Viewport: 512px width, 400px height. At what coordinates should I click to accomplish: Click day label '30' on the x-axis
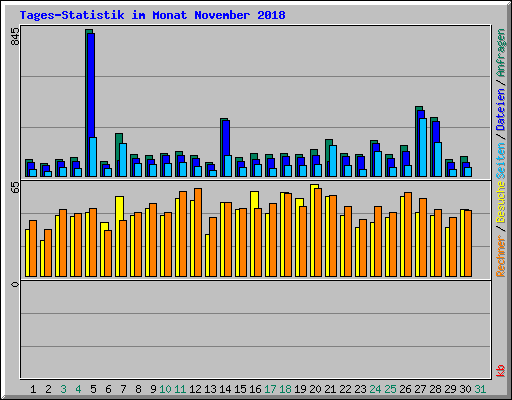(x=465, y=389)
